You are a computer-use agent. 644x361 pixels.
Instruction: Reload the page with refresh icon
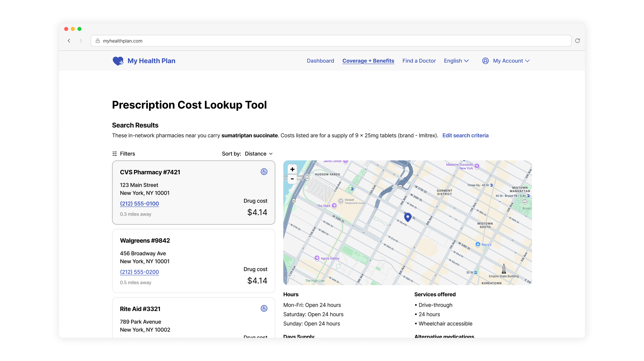click(577, 41)
